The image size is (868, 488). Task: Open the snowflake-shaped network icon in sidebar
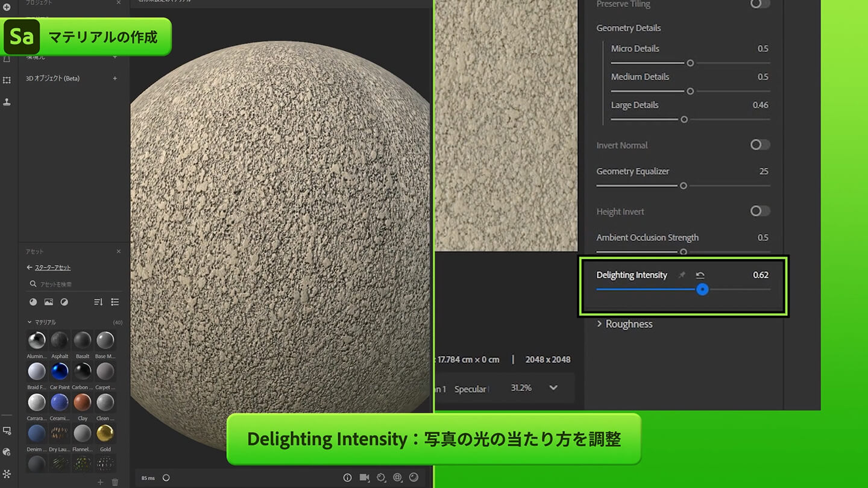[x=7, y=474]
